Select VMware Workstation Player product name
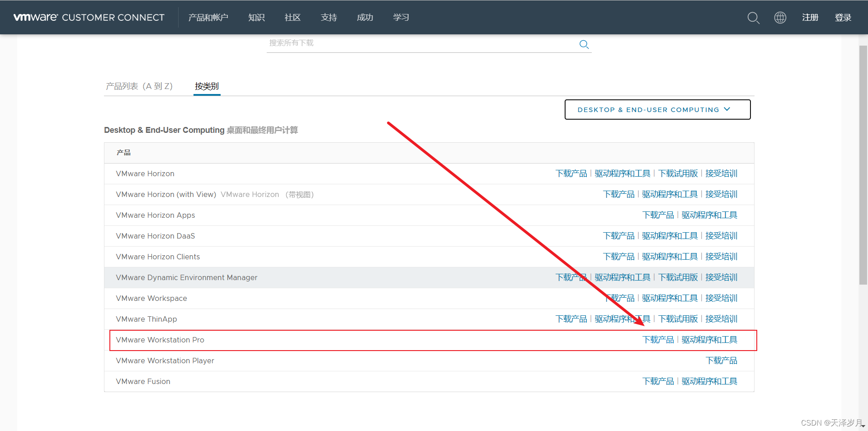Screen dimensions: 868x431 (165, 361)
